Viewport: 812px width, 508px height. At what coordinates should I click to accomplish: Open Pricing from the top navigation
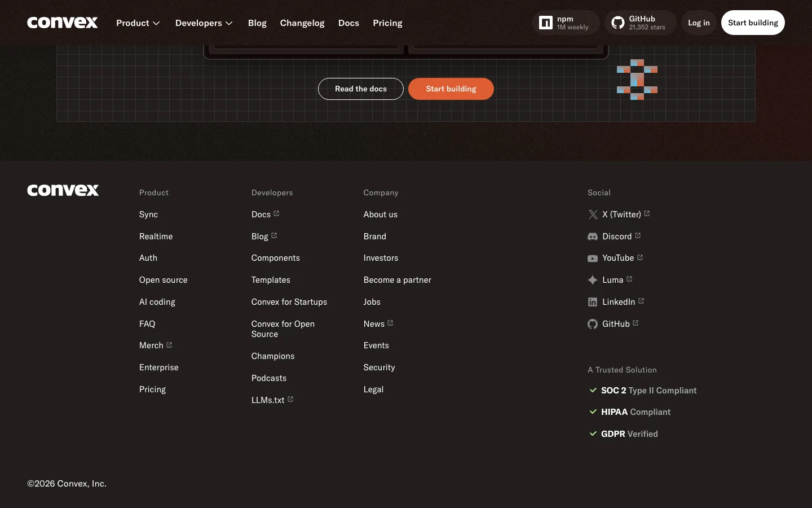coord(387,23)
